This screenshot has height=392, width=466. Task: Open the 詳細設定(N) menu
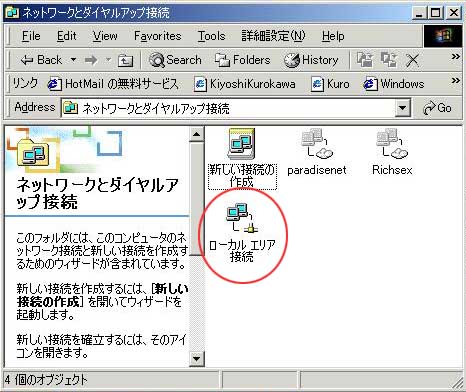(273, 36)
